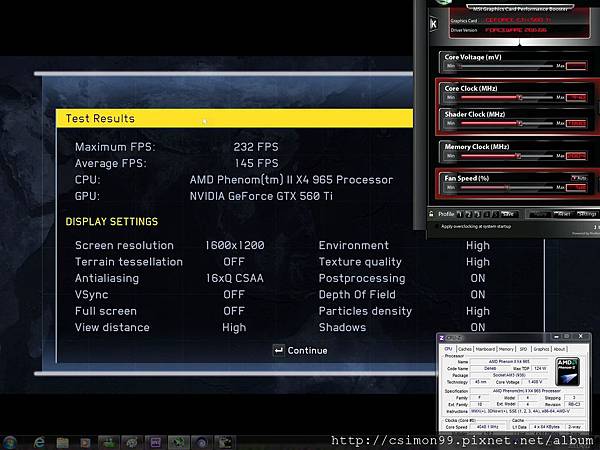The width and height of the screenshot is (600, 450).
Task: Click the Particles density High value
Action: [478, 311]
